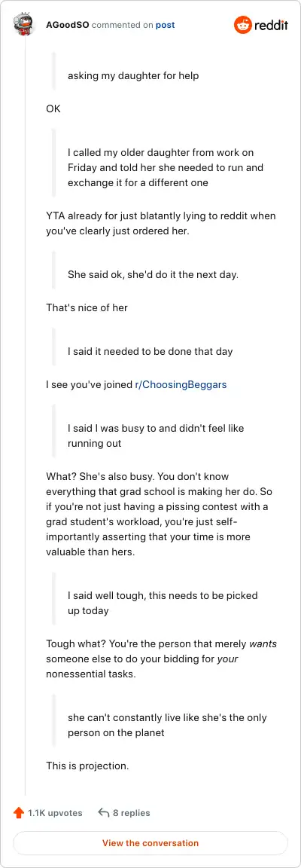
Task: Click View the conversation button
Action: coord(150,843)
